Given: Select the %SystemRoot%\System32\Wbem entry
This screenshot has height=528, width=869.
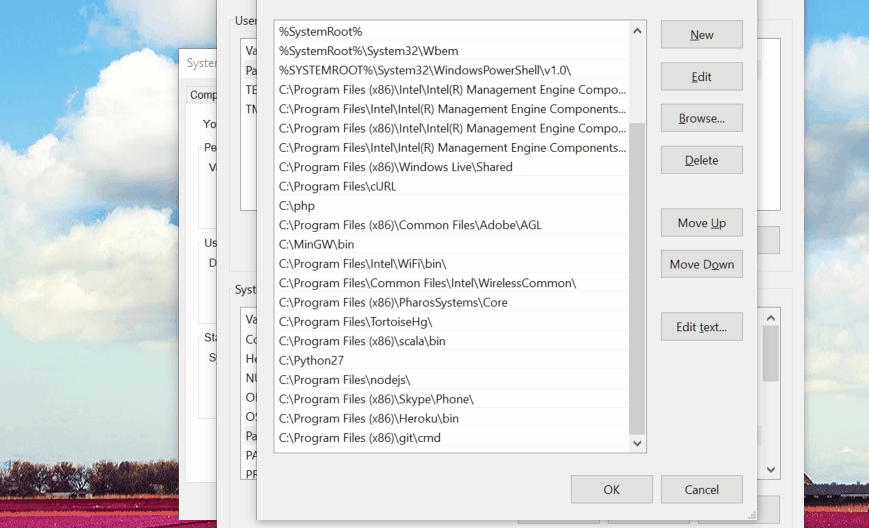Looking at the screenshot, I should [452, 51].
